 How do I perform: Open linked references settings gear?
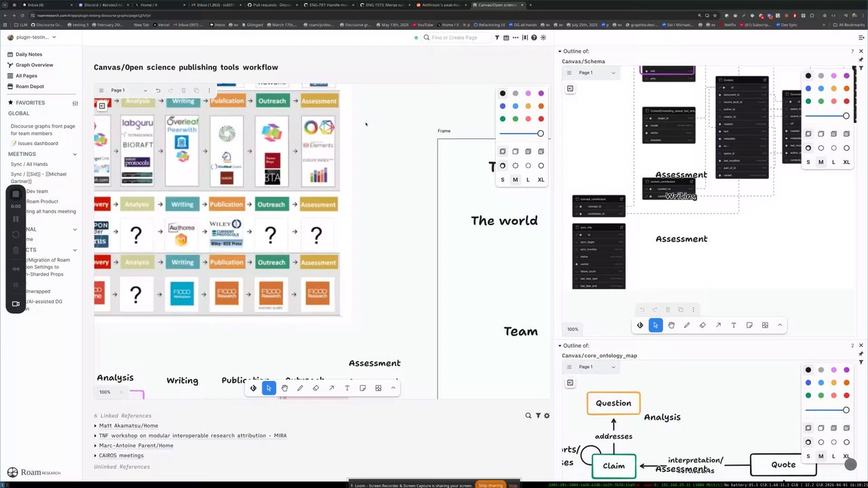click(547, 415)
